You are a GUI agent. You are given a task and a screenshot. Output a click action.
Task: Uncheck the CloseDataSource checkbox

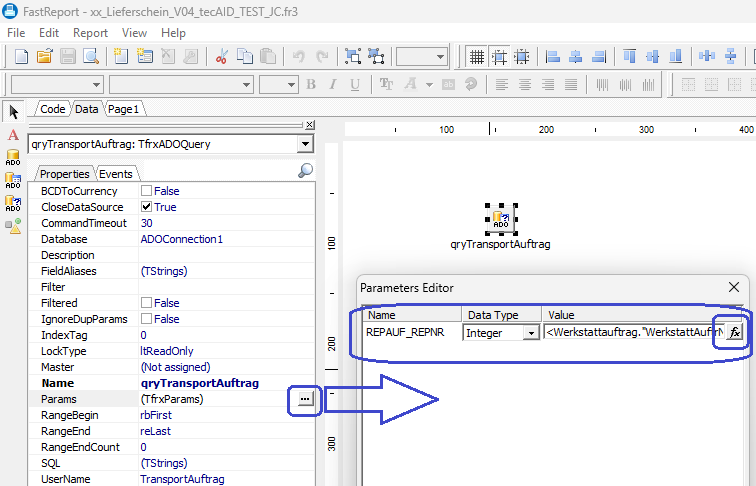click(x=146, y=207)
